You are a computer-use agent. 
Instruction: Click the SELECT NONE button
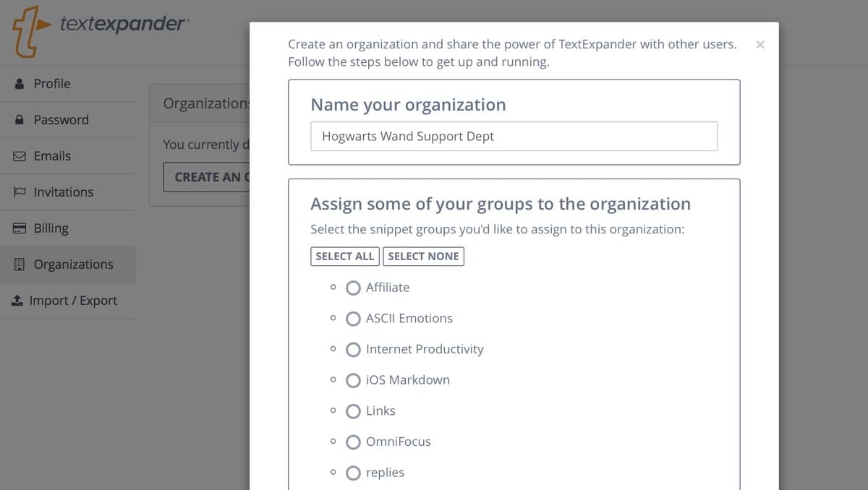[423, 257]
